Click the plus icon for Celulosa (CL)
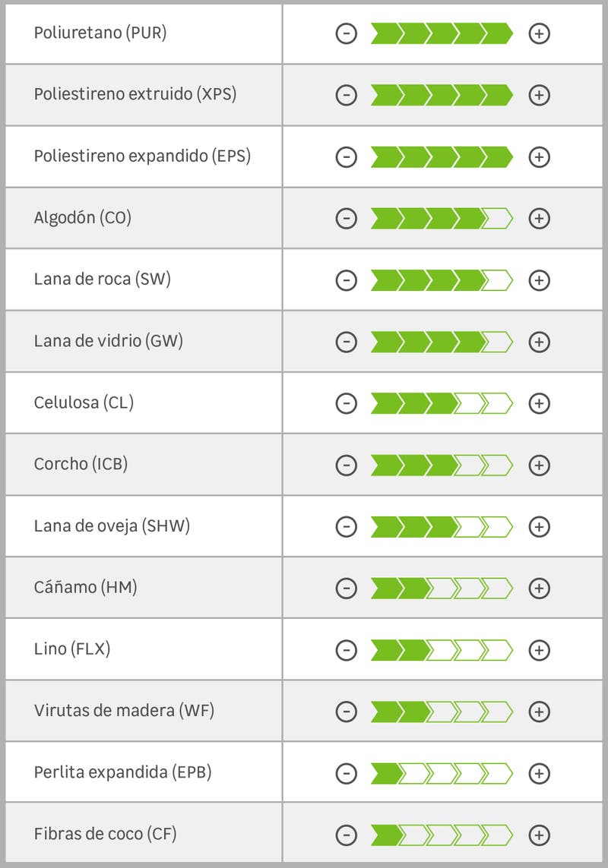This screenshot has width=608, height=868. click(539, 402)
